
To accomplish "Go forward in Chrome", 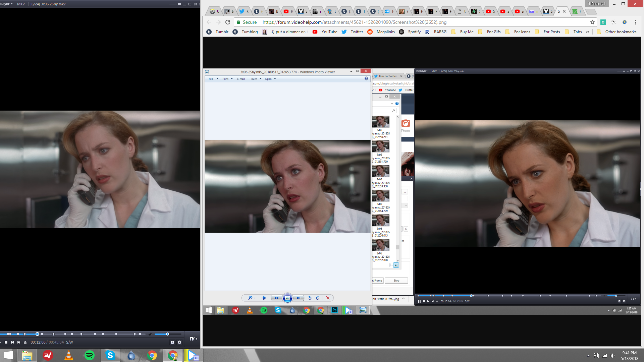I will pyautogui.click(x=218, y=22).
